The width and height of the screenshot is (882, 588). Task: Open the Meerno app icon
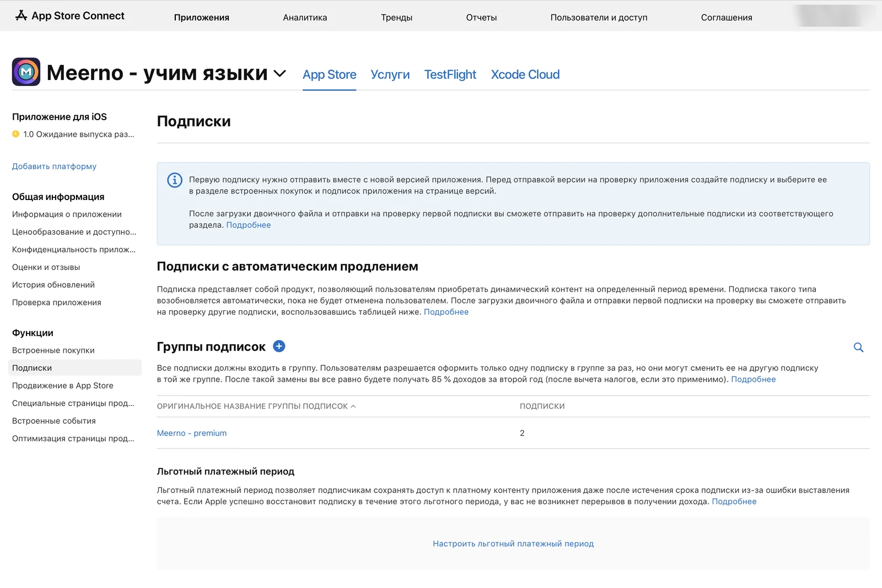[x=26, y=72]
